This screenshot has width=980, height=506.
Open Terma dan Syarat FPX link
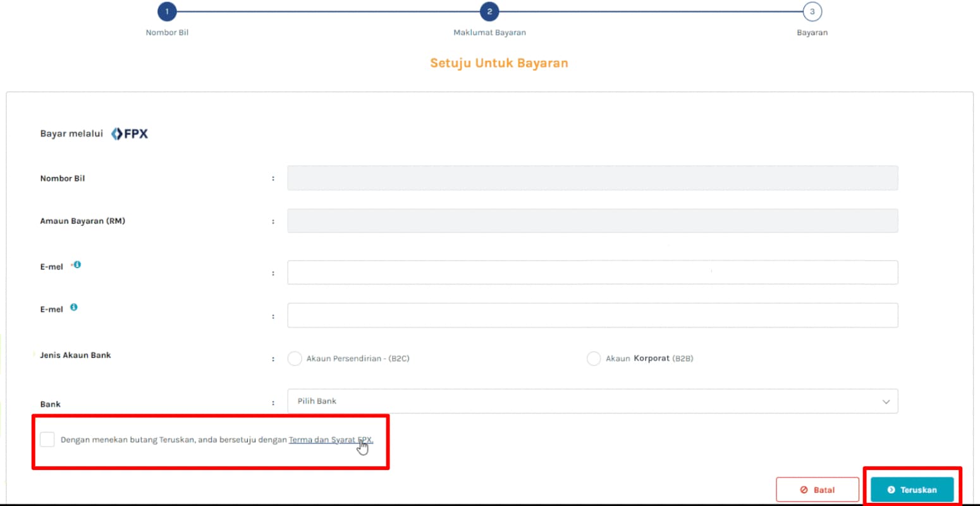[331, 440]
